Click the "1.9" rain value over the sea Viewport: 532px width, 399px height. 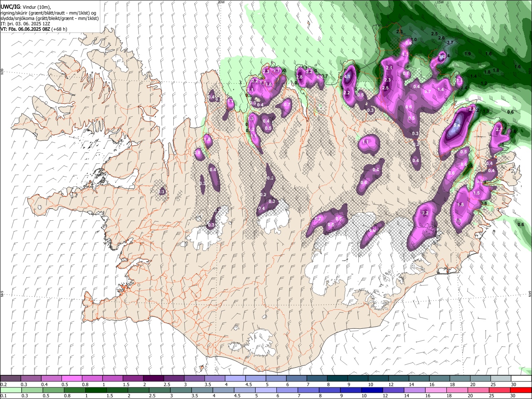click(x=468, y=54)
